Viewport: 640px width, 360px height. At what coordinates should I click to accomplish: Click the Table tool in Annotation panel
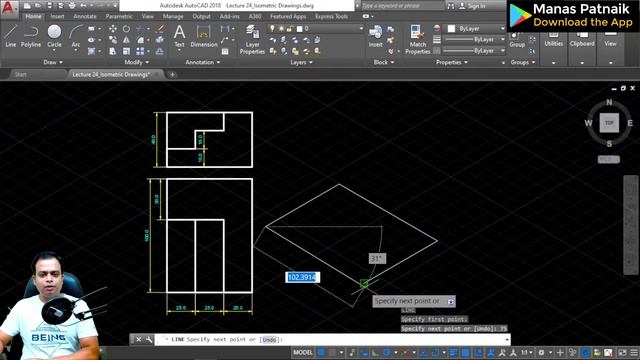225,51
